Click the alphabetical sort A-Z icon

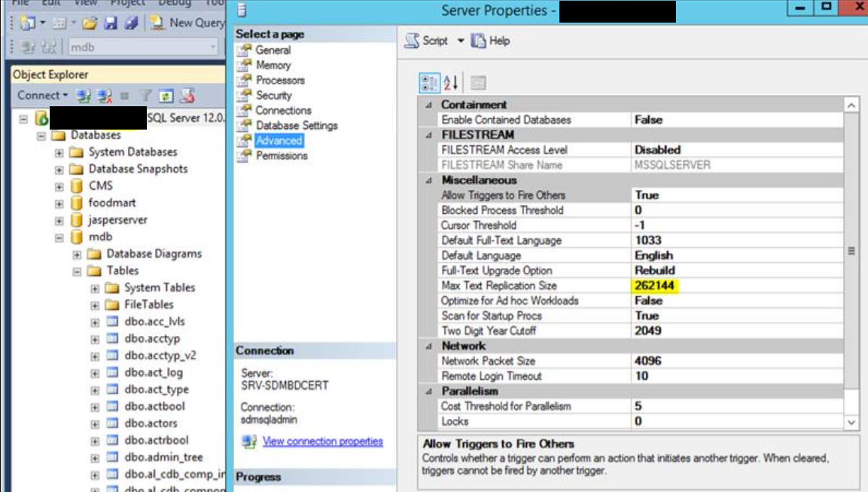click(451, 83)
